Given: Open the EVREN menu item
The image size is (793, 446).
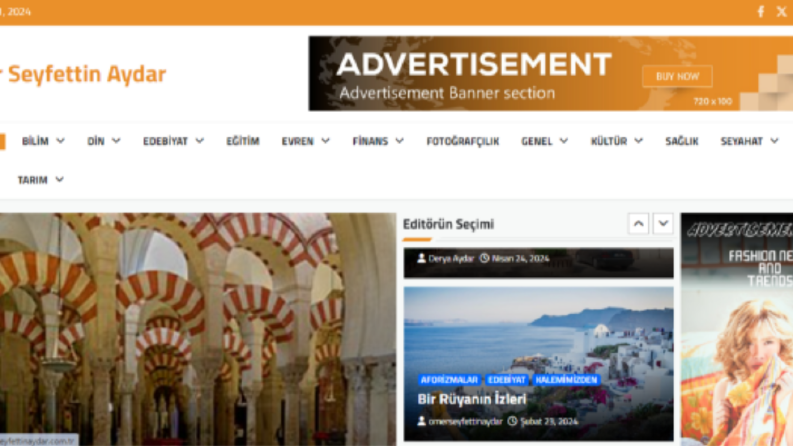Looking at the screenshot, I should point(297,141).
